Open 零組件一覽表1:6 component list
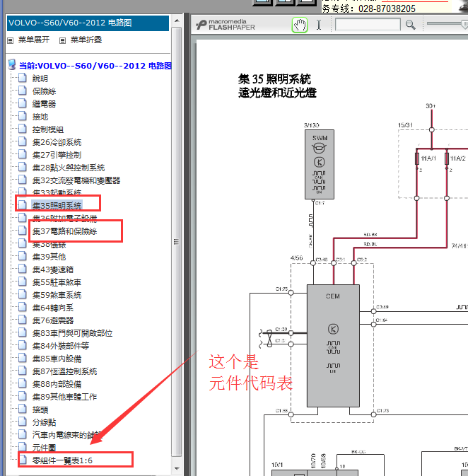The width and height of the screenshot is (468, 476). pos(62,460)
